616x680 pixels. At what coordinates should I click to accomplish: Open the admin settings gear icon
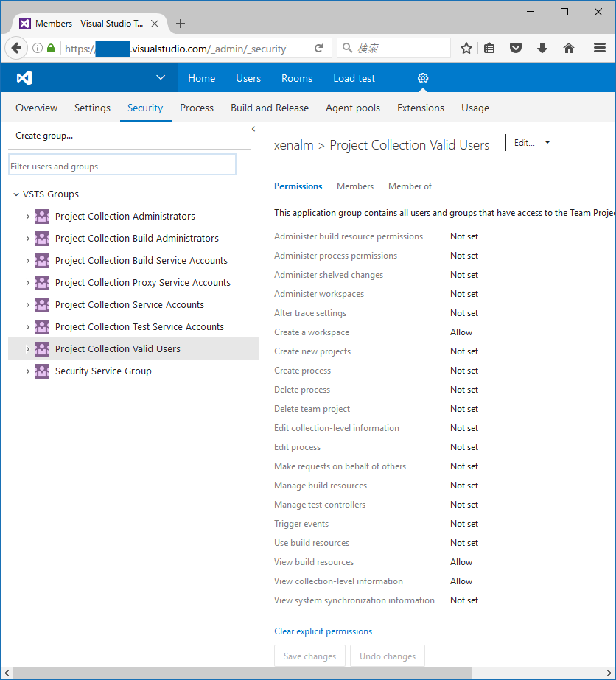click(422, 78)
